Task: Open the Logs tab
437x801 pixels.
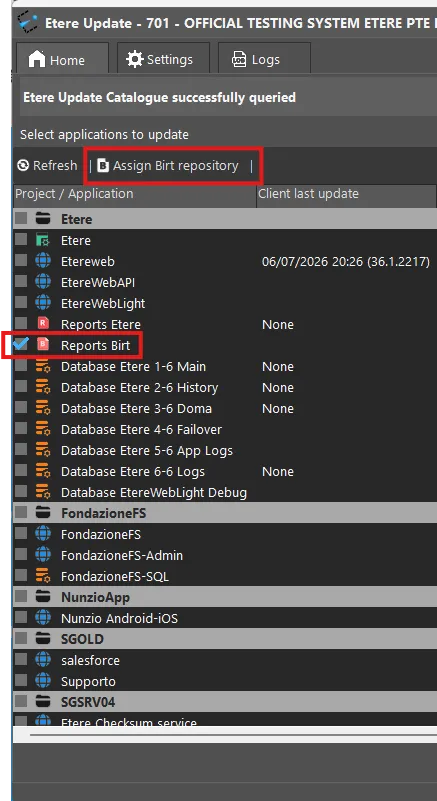Action: pyautogui.click(x=264, y=59)
